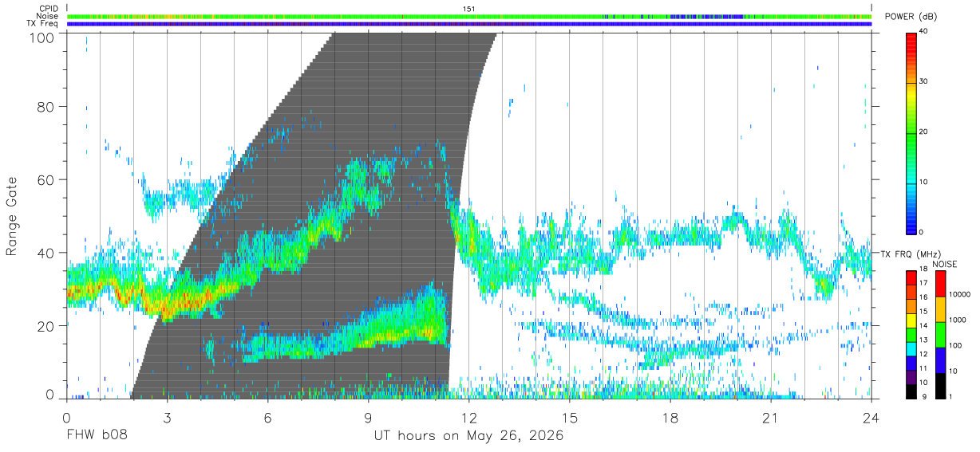This screenshot has width=980, height=452.
Task: Click the x-axis tick label "12"
Action: click(468, 418)
